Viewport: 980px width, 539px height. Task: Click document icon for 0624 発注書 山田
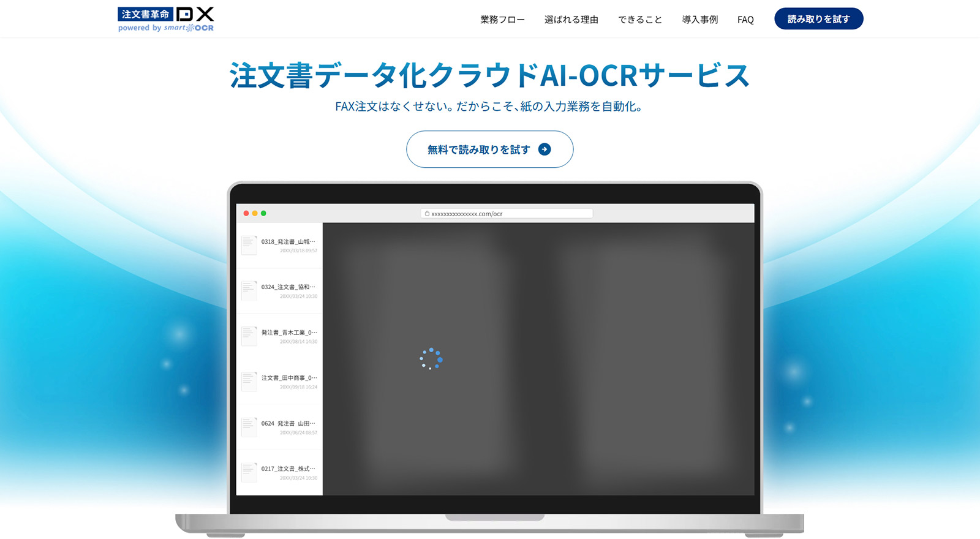click(x=249, y=427)
